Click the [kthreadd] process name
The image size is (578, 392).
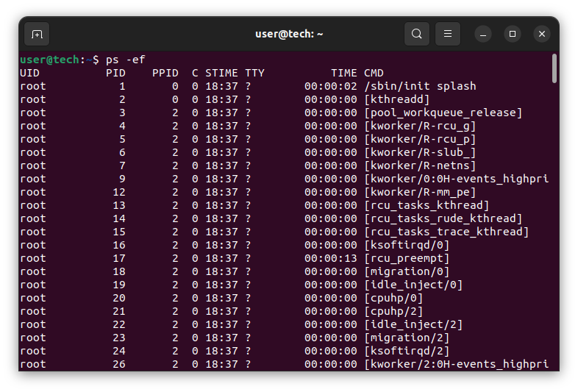point(396,99)
